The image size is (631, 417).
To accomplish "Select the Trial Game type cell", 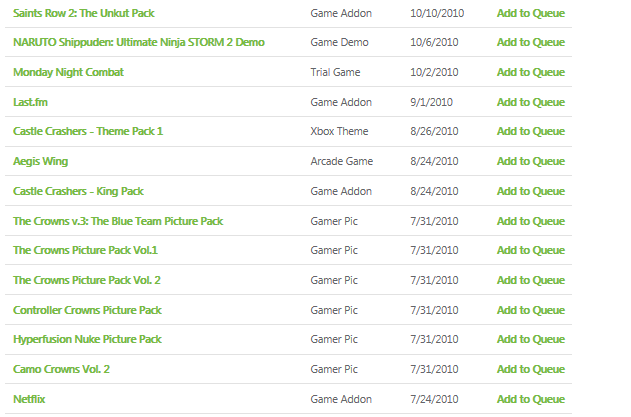I will pos(335,72).
